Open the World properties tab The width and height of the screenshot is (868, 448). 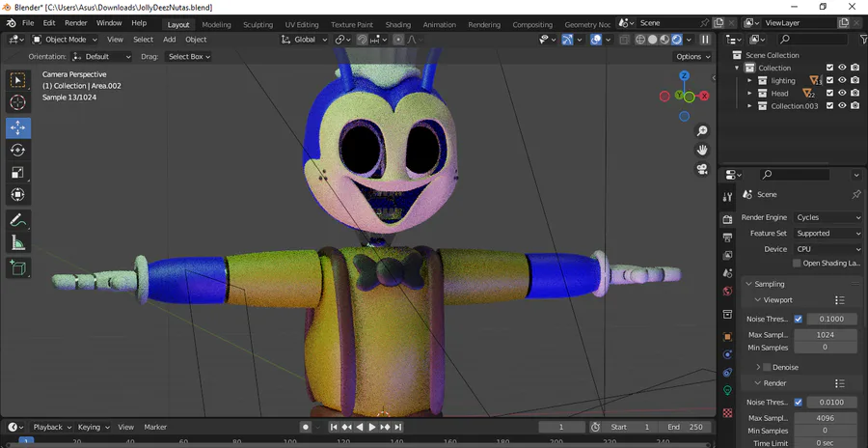tap(728, 291)
